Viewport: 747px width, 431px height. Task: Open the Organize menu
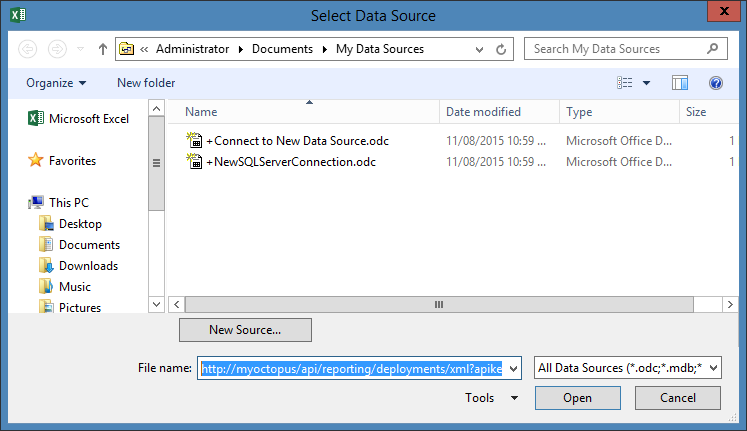coord(56,83)
